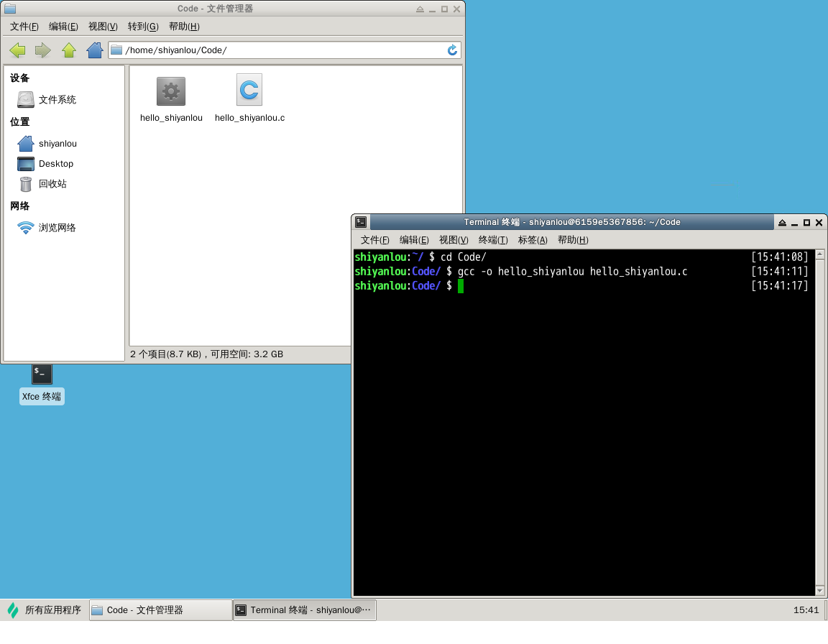Open file manager 帮助(H) menu
This screenshot has height=644, width=828.
(x=184, y=27)
